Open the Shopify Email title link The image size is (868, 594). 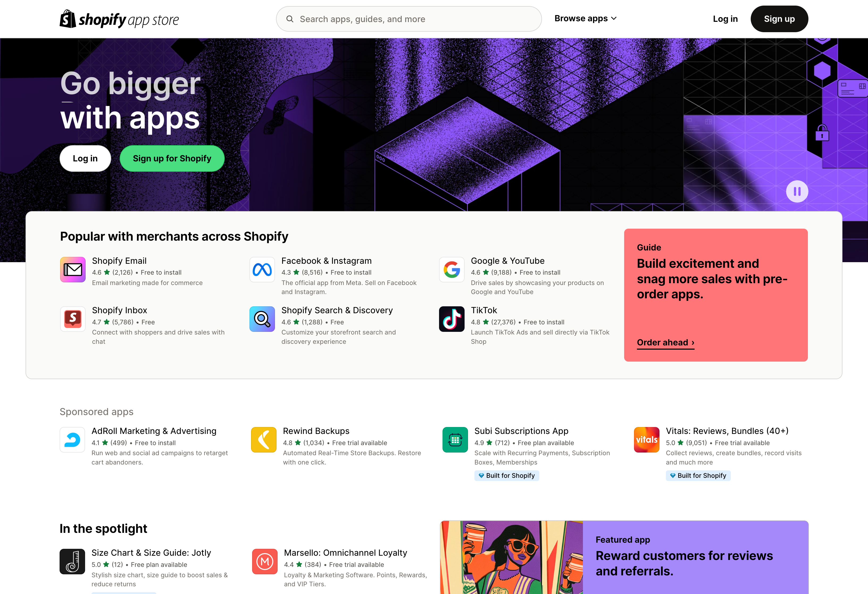click(x=119, y=261)
